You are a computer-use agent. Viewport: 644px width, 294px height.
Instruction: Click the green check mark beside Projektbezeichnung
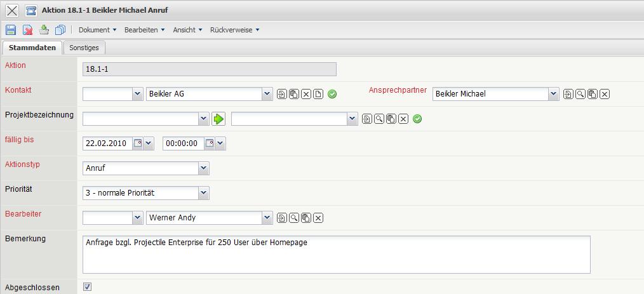pyautogui.click(x=417, y=119)
